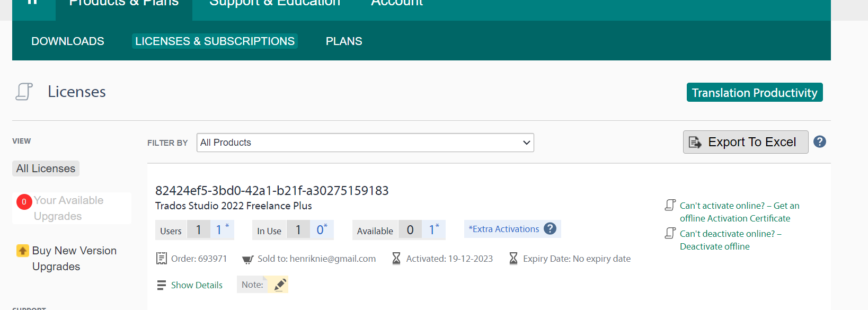Edit the license note with pencil icon
The width and height of the screenshot is (868, 310).
tap(280, 285)
